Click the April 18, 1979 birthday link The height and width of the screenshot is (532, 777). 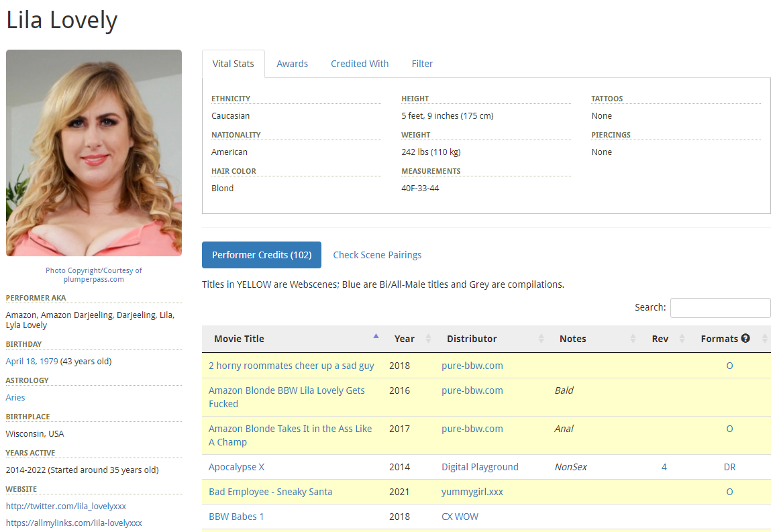point(32,361)
